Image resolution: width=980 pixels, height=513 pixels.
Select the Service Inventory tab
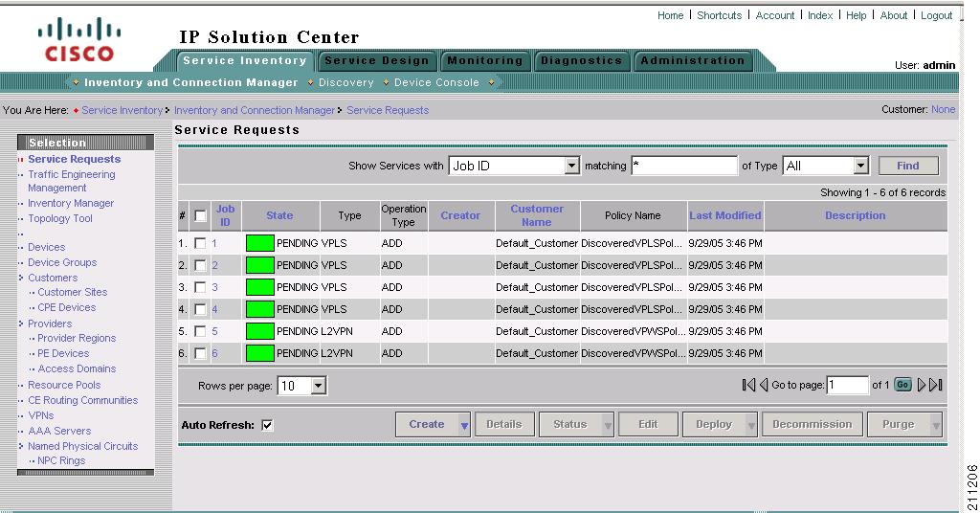[x=245, y=60]
